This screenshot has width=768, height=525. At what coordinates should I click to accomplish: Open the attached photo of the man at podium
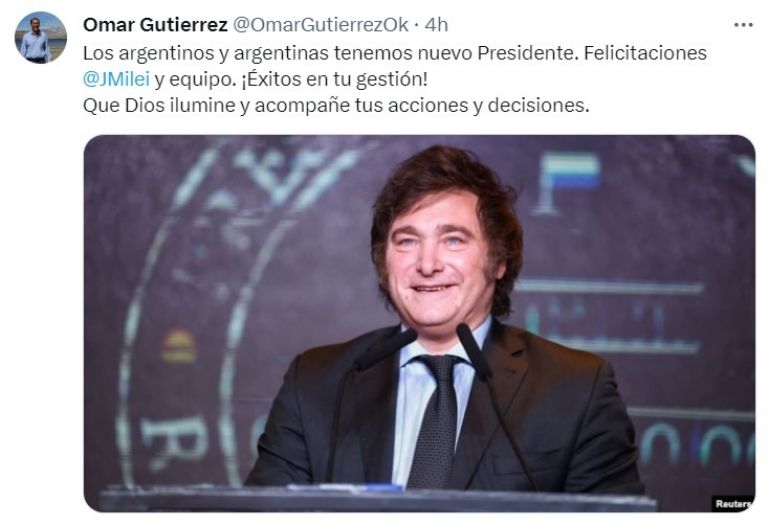tap(419, 323)
